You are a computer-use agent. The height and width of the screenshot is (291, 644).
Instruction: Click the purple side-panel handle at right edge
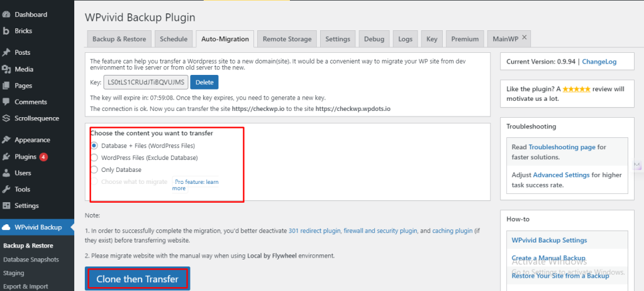point(638,164)
